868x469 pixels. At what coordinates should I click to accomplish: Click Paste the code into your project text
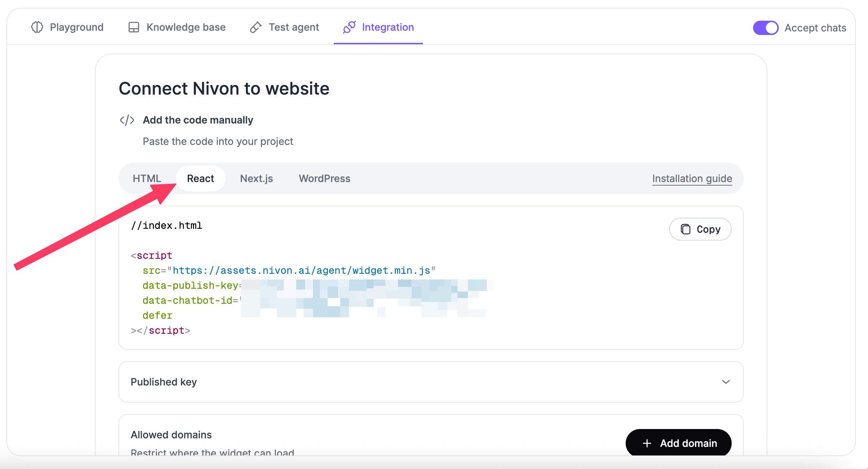point(218,141)
